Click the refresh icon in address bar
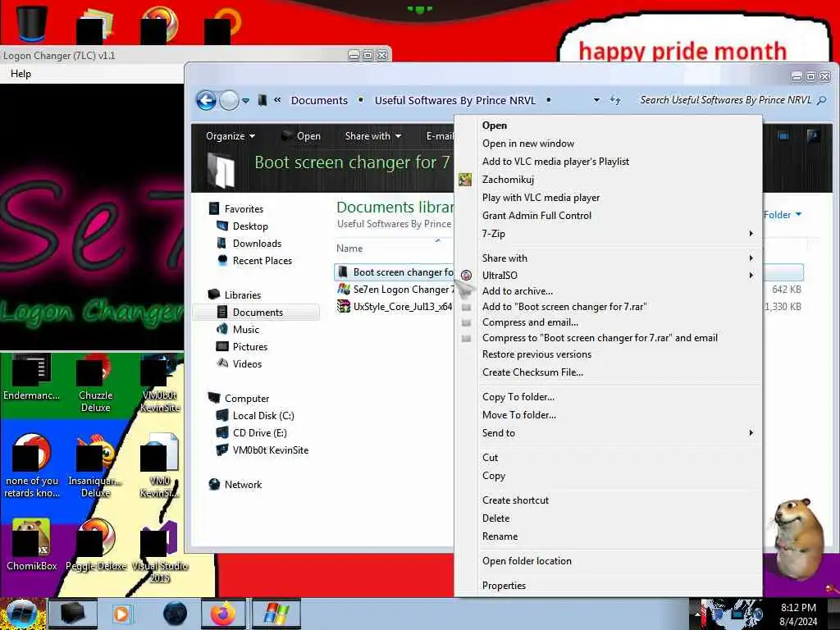Screen dimensions: 840x630 point(615,100)
